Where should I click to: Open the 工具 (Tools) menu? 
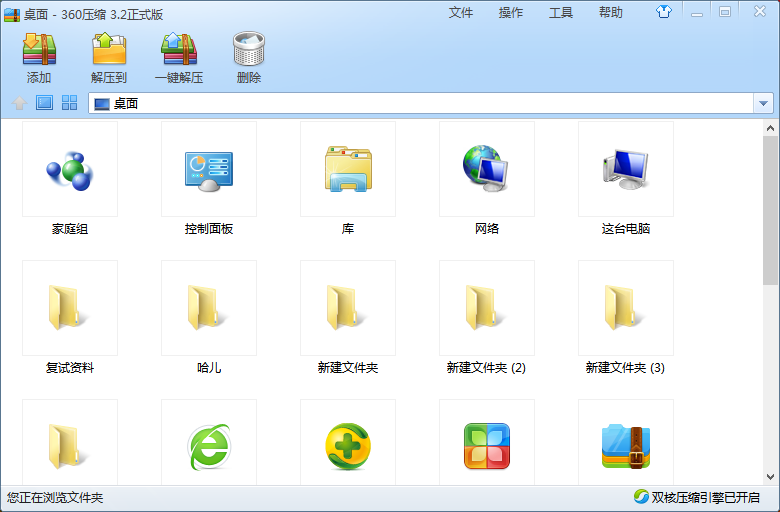tap(561, 12)
